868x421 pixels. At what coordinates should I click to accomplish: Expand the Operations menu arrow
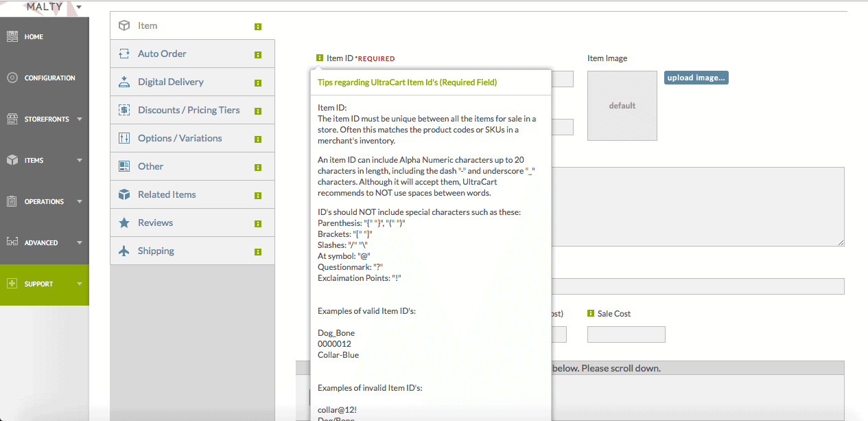coord(80,202)
